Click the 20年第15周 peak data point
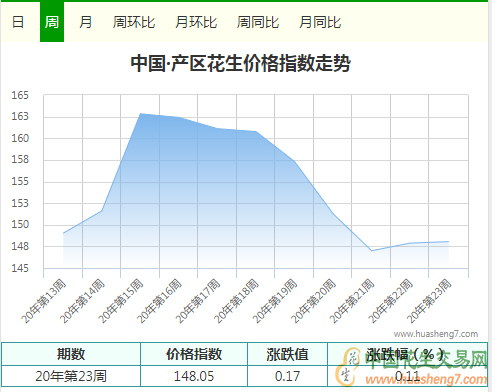This screenshot has height=392, width=492. pos(140,114)
